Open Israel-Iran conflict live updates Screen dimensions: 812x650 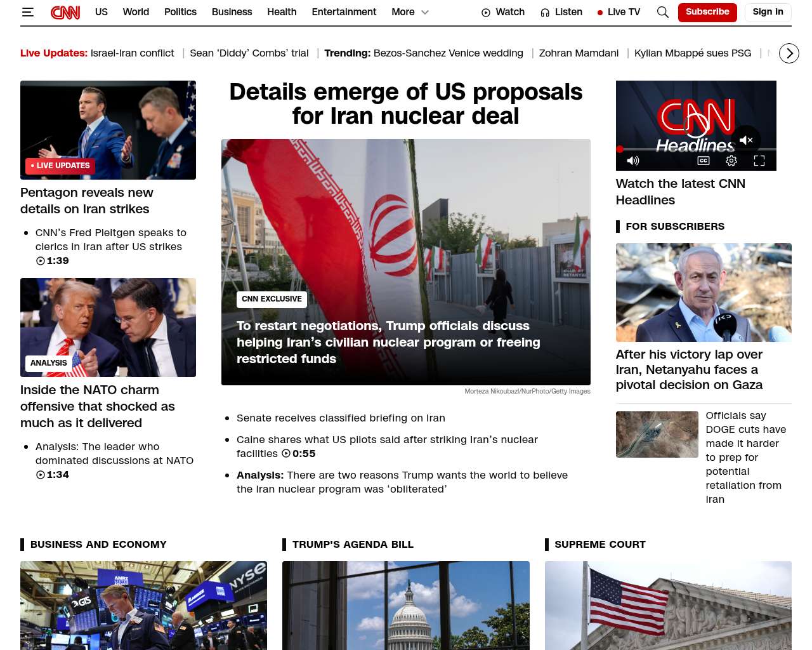coord(132,53)
